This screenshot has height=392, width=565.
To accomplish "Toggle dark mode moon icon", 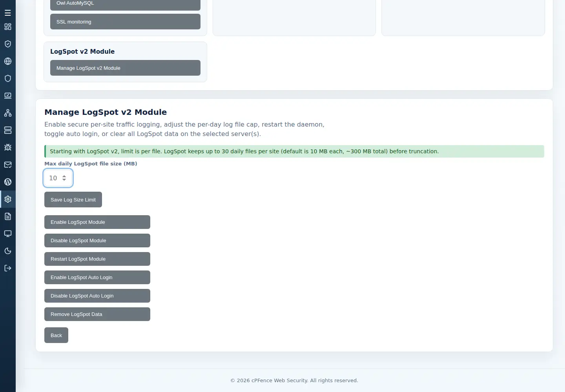I will (8, 251).
